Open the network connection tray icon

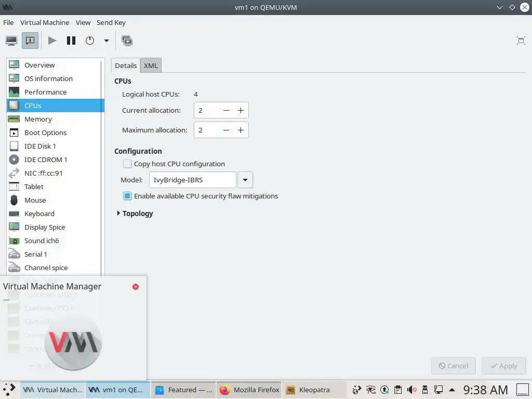(438, 390)
